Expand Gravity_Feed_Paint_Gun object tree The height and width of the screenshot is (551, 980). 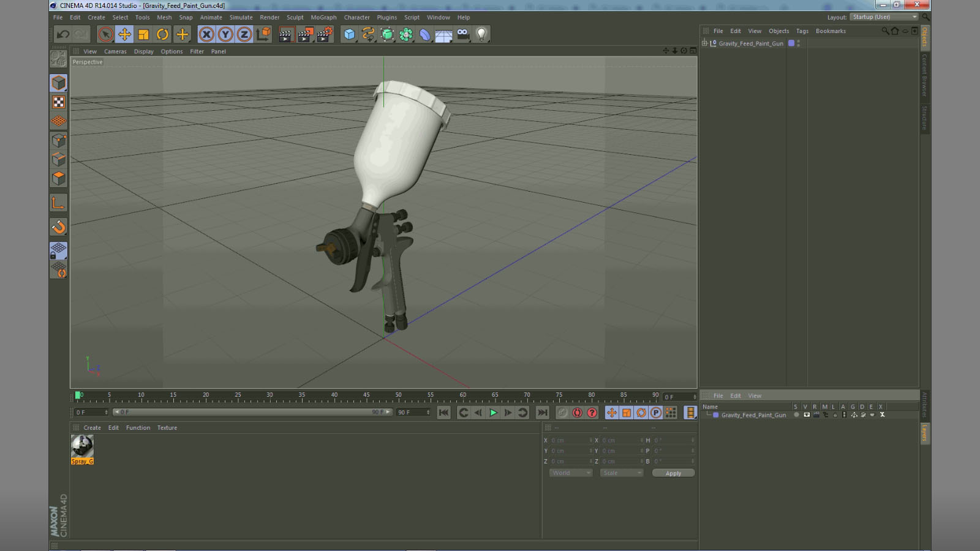tap(704, 43)
